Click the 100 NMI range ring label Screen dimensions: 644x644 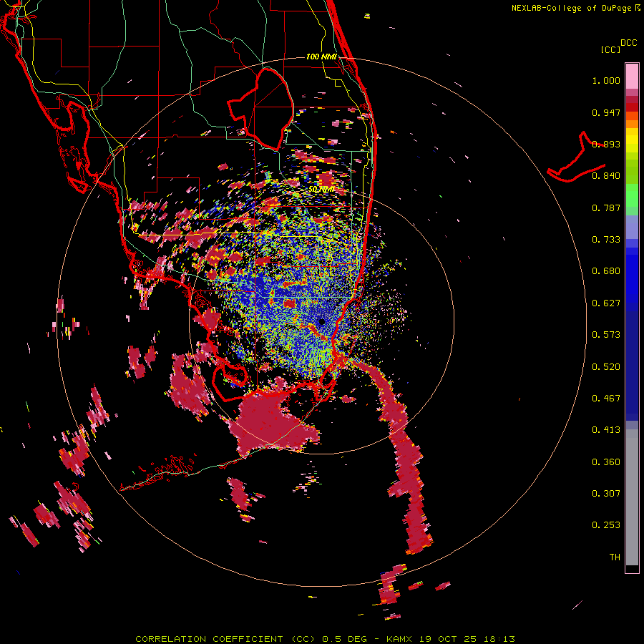[321, 57]
